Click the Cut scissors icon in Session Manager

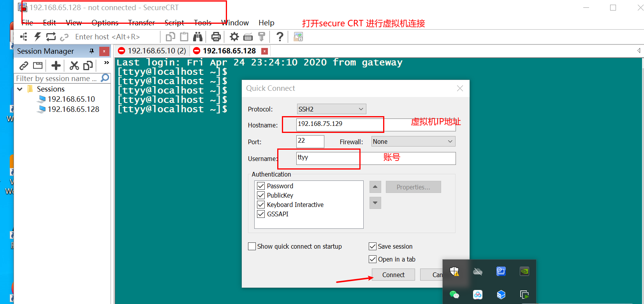[x=74, y=65]
